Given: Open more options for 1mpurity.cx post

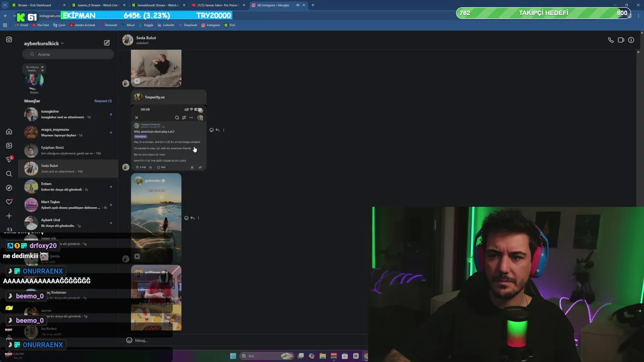Looking at the screenshot, I should click(223, 130).
